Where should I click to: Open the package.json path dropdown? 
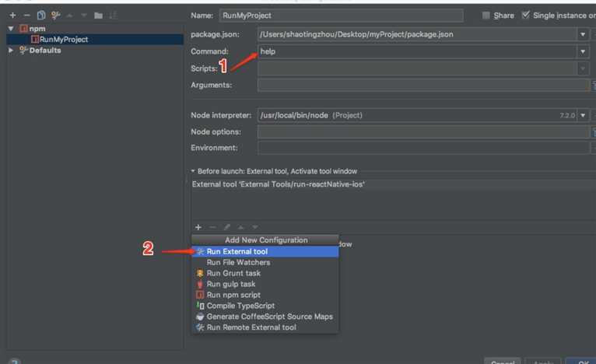582,34
